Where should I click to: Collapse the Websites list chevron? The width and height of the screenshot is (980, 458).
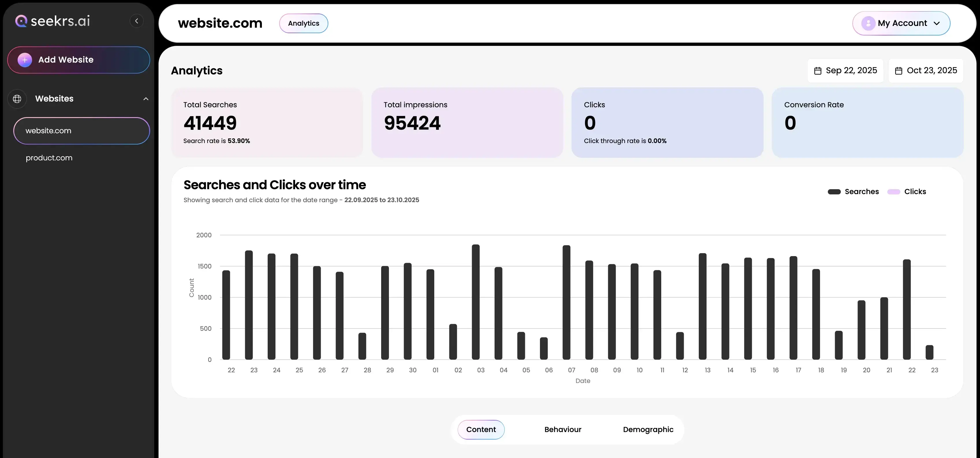pos(146,99)
